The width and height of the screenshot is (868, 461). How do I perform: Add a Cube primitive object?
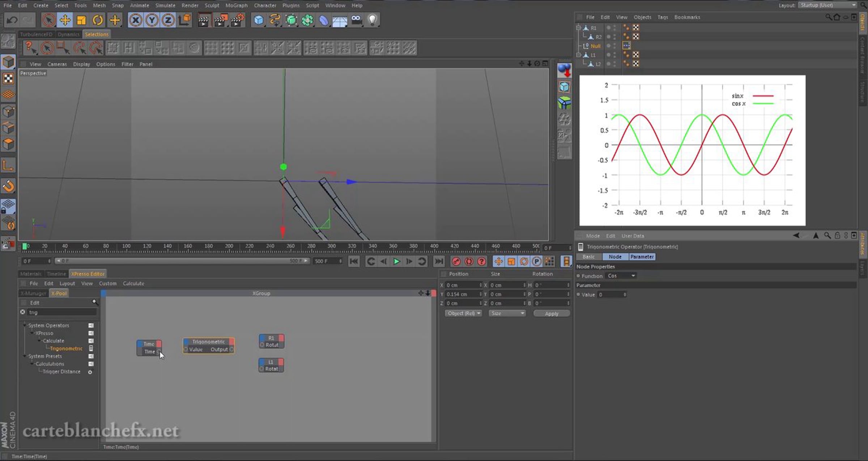pos(258,20)
